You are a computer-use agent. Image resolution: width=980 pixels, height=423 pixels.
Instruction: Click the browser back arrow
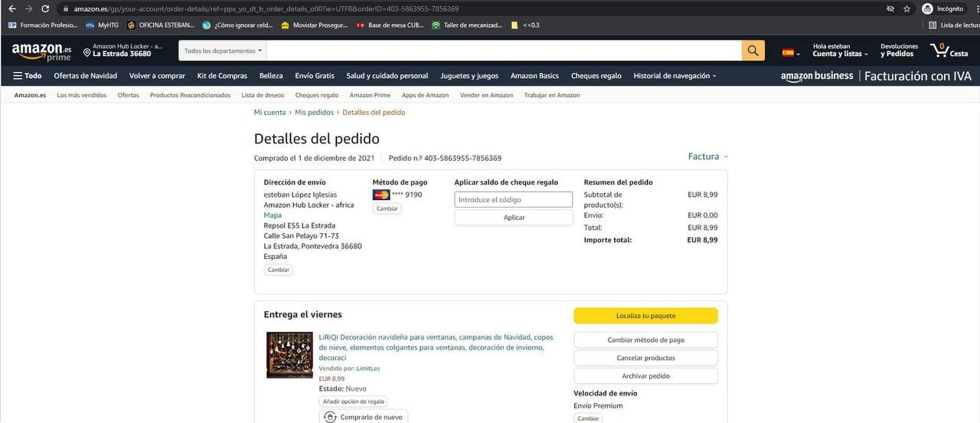click(x=11, y=8)
